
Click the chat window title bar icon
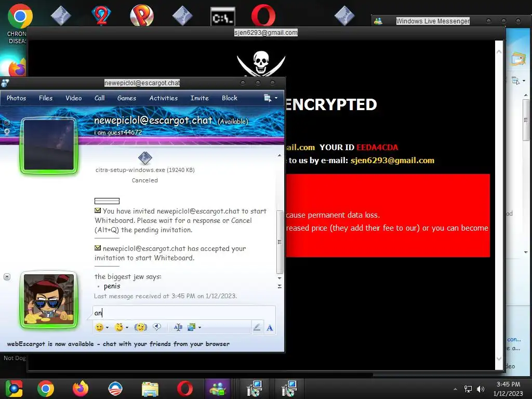click(x=5, y=83)
